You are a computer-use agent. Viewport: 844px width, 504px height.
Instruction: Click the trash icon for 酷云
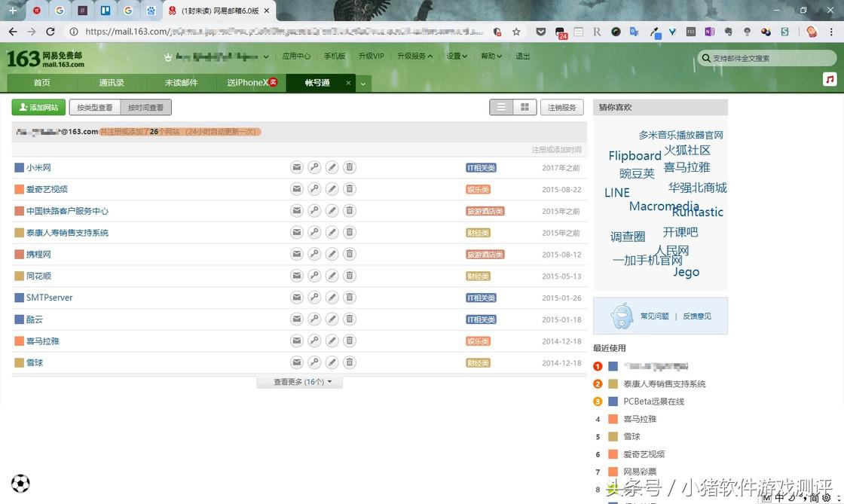pyautogui.click(x=350, y=319)
